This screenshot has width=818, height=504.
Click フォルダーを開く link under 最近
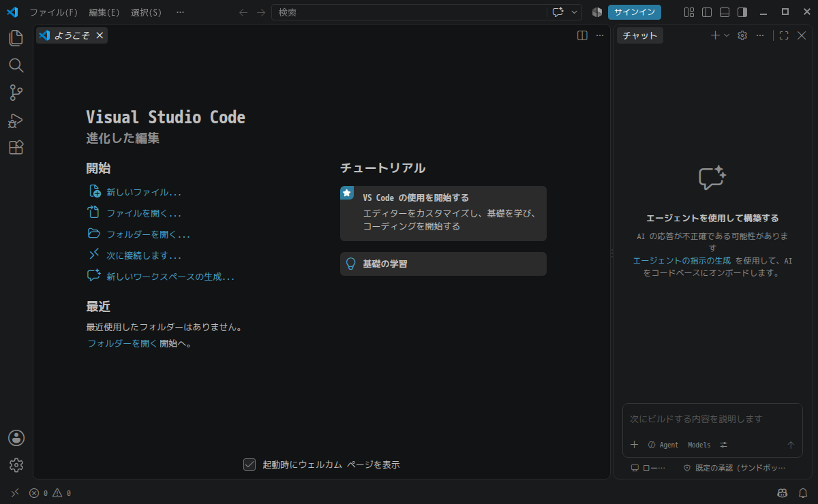click(x=122, y=343)
